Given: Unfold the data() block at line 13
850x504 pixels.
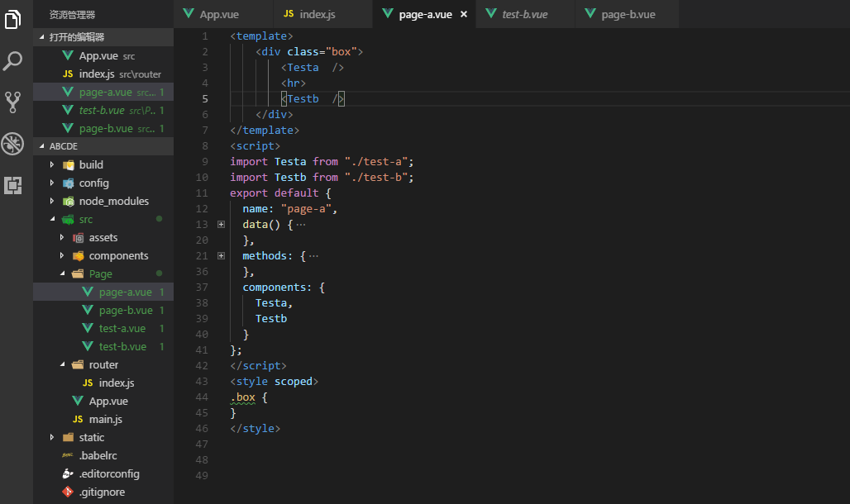Looking at the screenshot, I should click(221, 225).
